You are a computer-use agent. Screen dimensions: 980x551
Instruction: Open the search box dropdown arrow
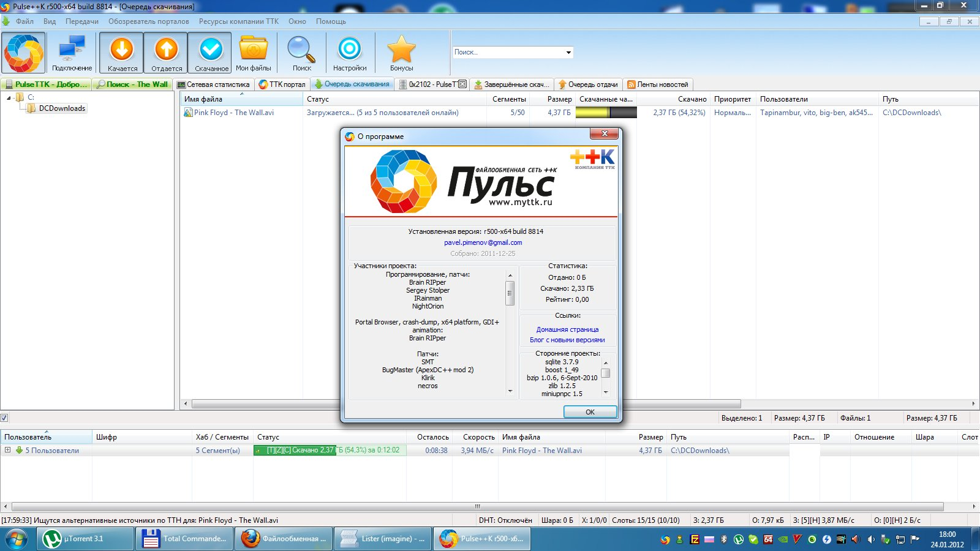[x=568, y=53]
